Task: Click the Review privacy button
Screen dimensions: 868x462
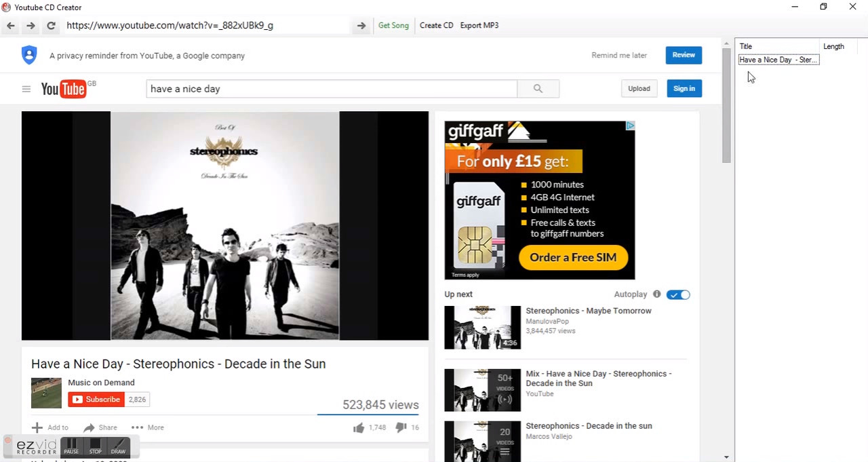Action: pyautogui.click(x=684, y=55)
